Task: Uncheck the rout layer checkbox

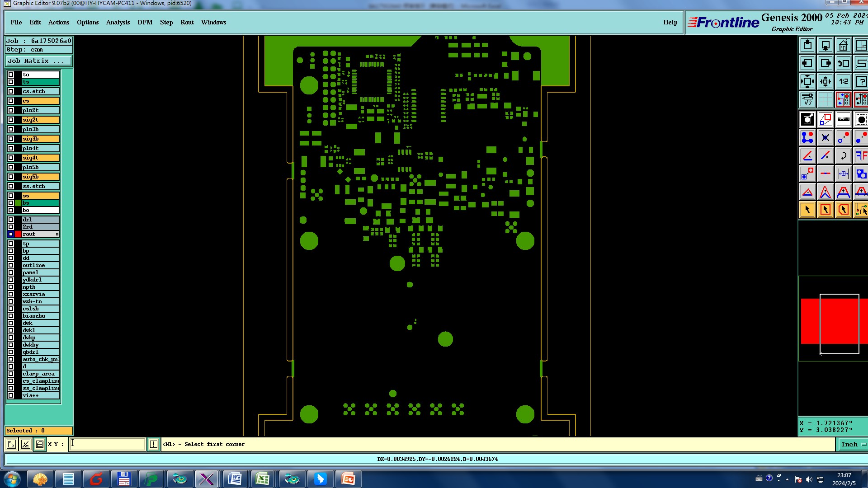Action: pyautogui.click(x=11, y=234)
